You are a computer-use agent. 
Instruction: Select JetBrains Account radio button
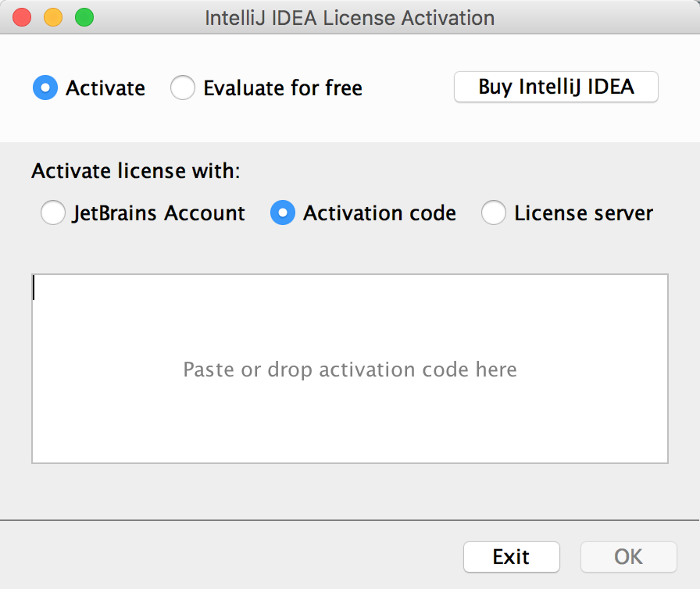[53, 213]
